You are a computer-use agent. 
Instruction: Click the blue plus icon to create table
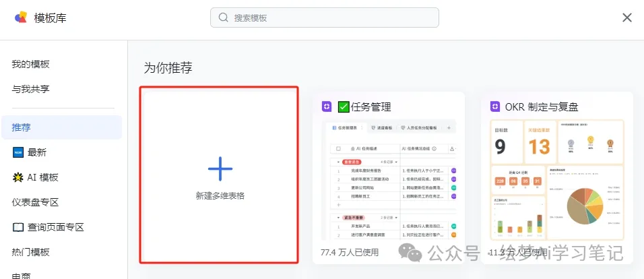coord(220,169)
